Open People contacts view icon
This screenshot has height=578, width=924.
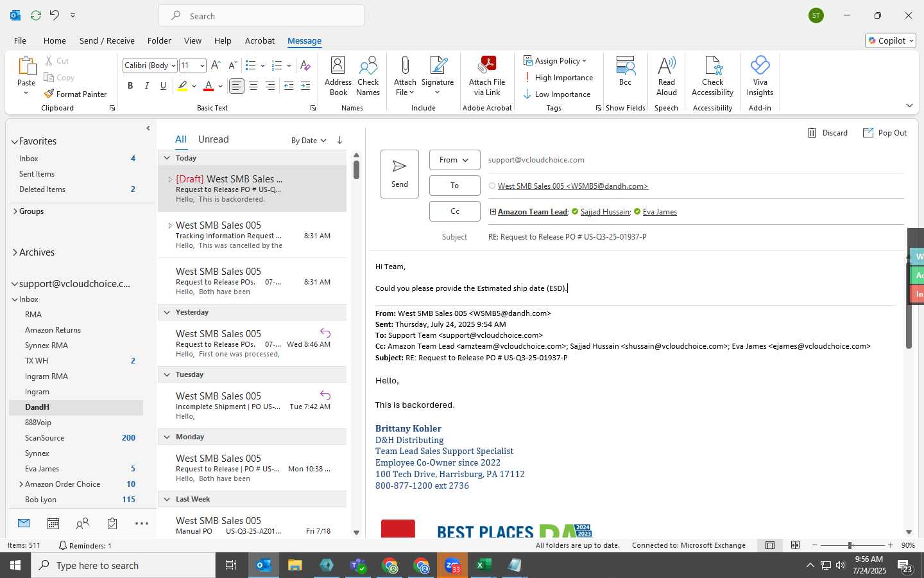tap(82, 524)
